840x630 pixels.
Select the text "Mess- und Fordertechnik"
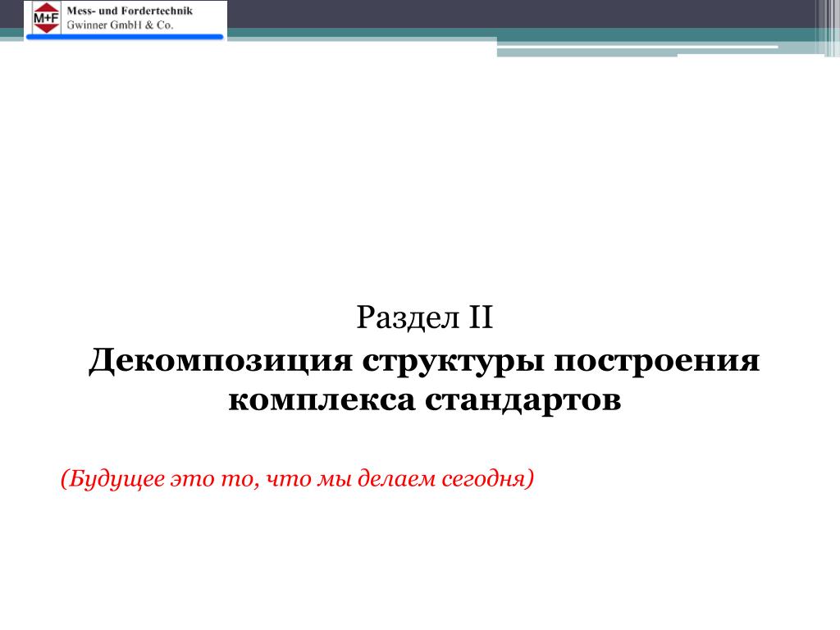pyautogui.click(x=130, y=11)
